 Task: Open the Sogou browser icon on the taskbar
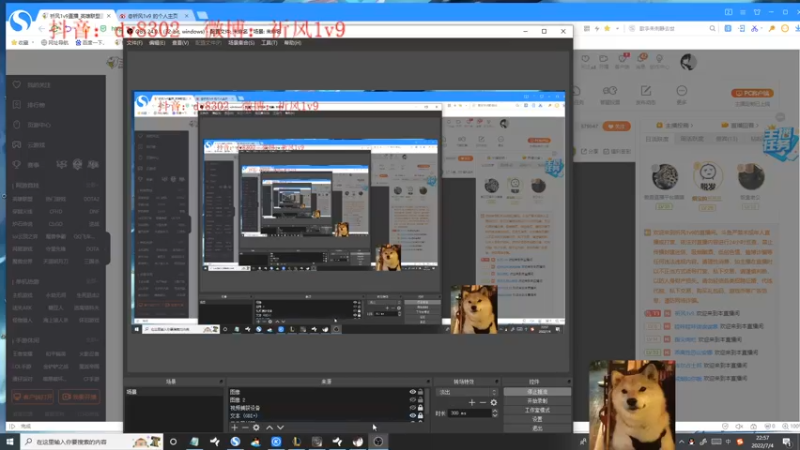pyautogui.click(x=235, y=442)
